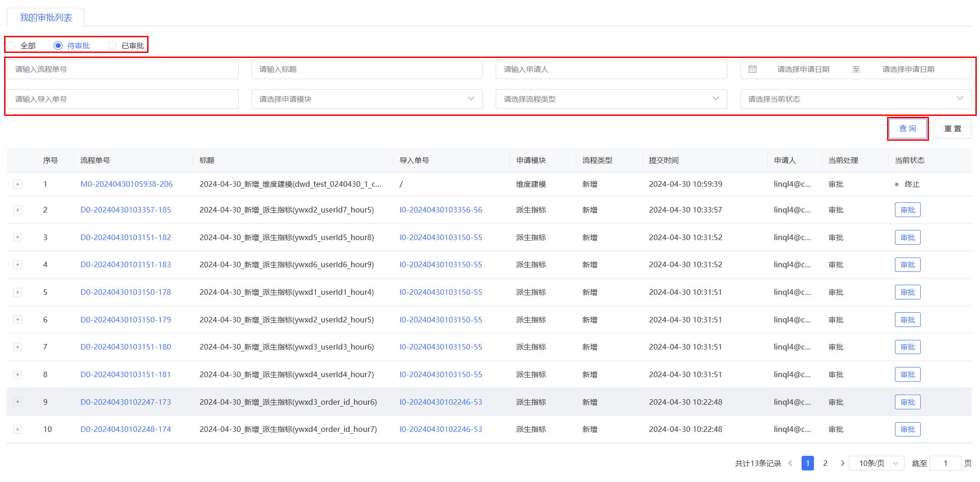The image size is (980, 482).
Task: Click the start 请选择申请日期 field
Action: tap(803, 69)
